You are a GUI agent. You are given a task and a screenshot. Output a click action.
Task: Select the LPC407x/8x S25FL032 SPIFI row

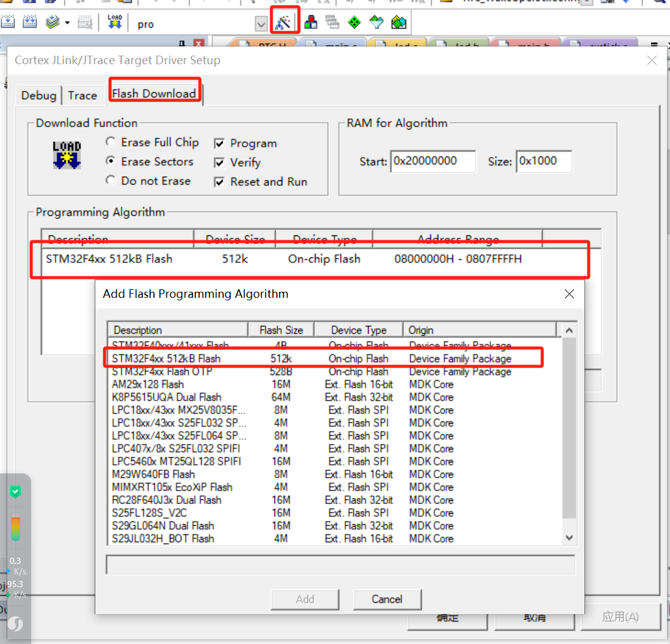tap(334, 448)
